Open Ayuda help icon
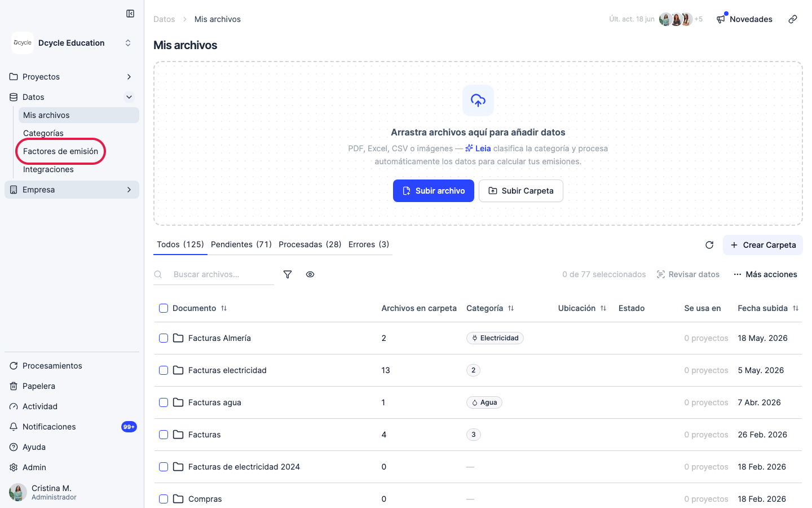Viewport: 812px width, 508px height. 14,447
